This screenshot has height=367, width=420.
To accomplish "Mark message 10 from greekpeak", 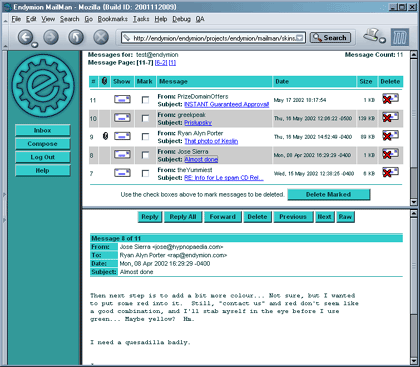I will pos(145,118).
